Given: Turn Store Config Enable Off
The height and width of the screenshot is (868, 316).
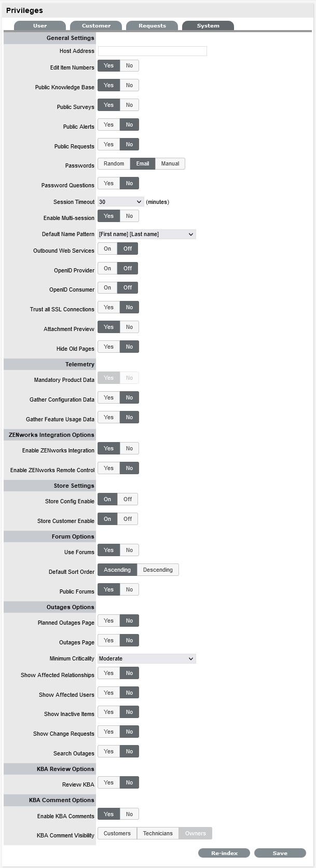Looking at the screenshot, I should pos(128,500).
